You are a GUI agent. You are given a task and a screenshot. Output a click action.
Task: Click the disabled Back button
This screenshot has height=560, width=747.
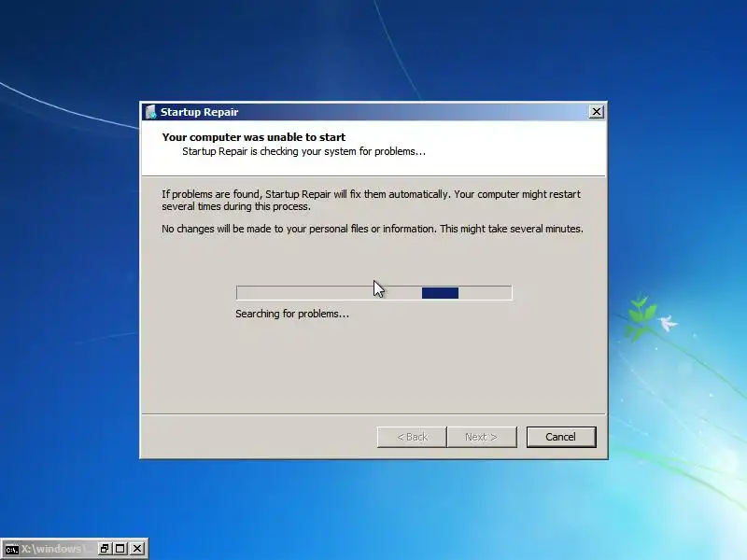coord(412,437)
